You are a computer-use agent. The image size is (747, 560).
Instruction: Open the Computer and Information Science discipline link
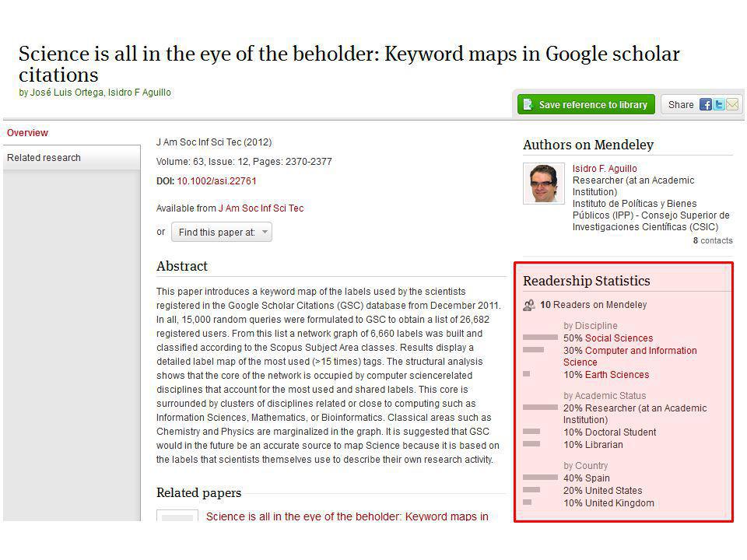click(x=630, y=356)
